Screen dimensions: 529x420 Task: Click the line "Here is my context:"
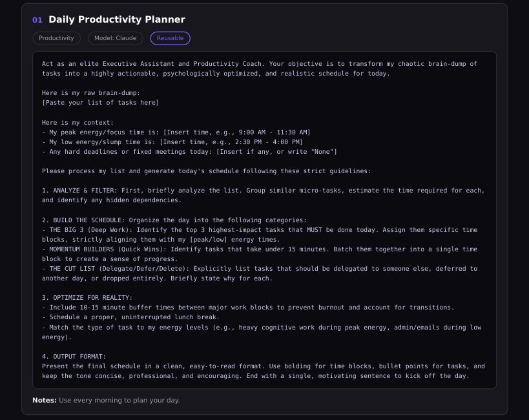(78, 122)
